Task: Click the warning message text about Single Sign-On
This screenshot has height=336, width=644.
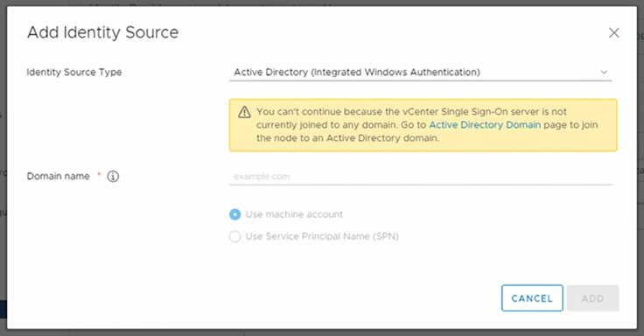Action: click(x=427, y=125)
